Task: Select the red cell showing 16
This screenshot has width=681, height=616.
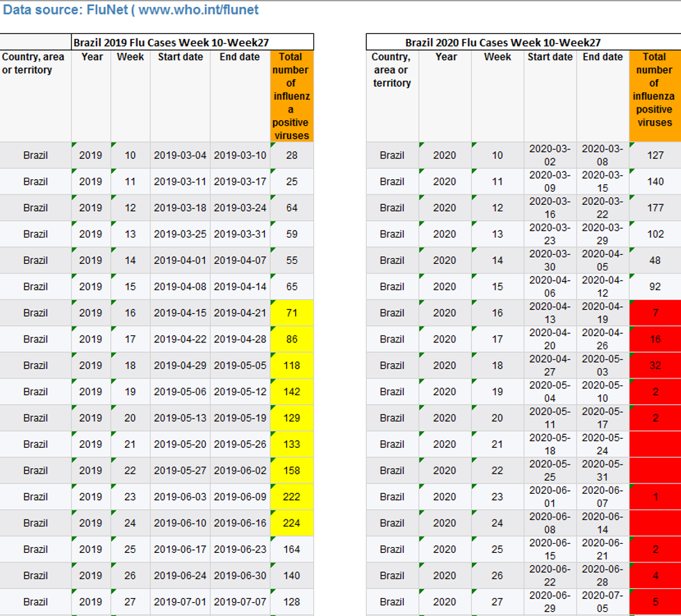Action: coord(655,339)
